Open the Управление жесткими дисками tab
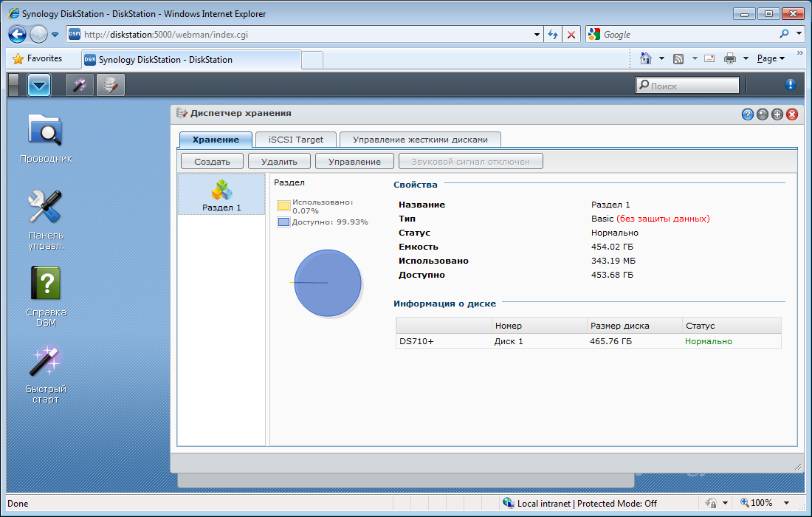The image size is (812, 517). coord(420,140)
